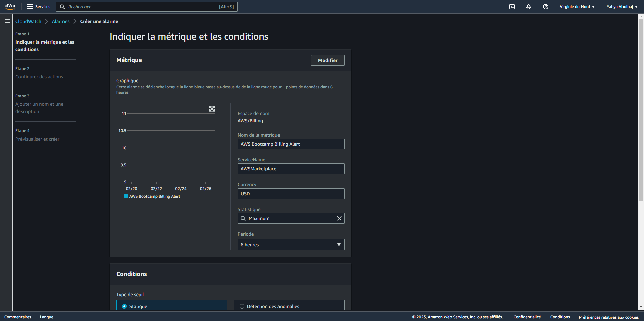Open the CloudShell terminal icon
Image resolution: width=644 pixels, height=321 pixels.
point(512,7)
